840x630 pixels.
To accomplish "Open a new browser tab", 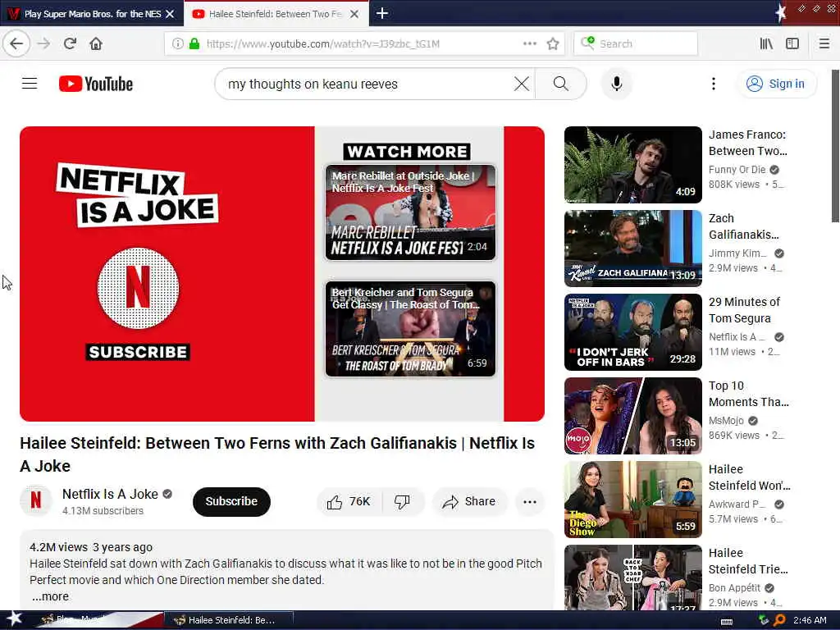I will (382, 13).
